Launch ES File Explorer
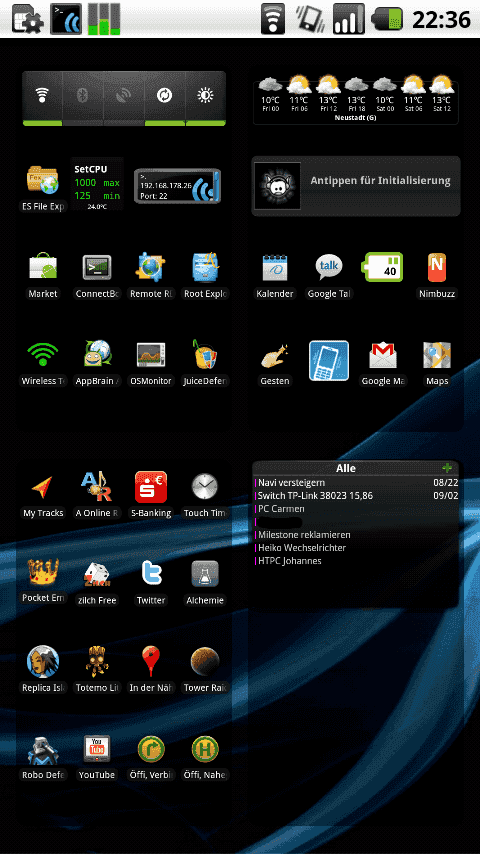480x854 pixels. (x=43, y=187)
